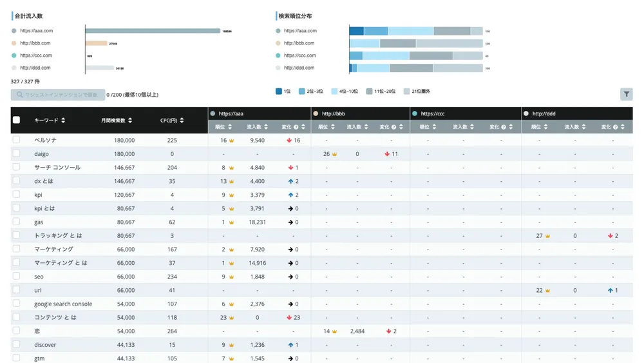Click the blue up arrow in the url row
The image size is (644, 363).
click(x=610, y=291)
